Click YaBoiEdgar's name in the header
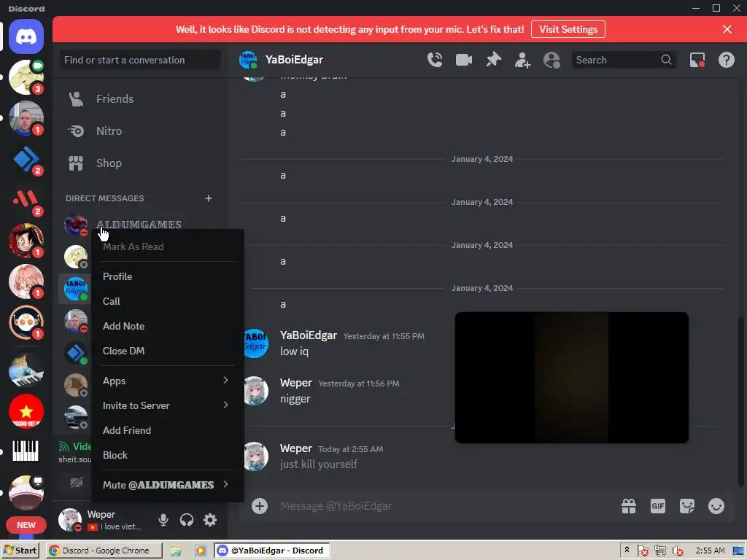The width and height of the screenshot is (747, 560). [294, 60]
